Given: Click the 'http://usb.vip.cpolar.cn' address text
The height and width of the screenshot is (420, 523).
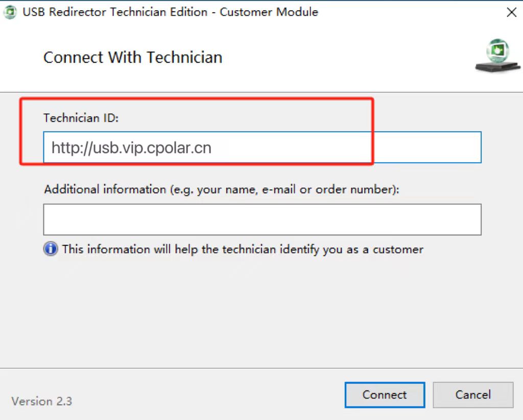Looking at the screenshot, I should [131, 148].
